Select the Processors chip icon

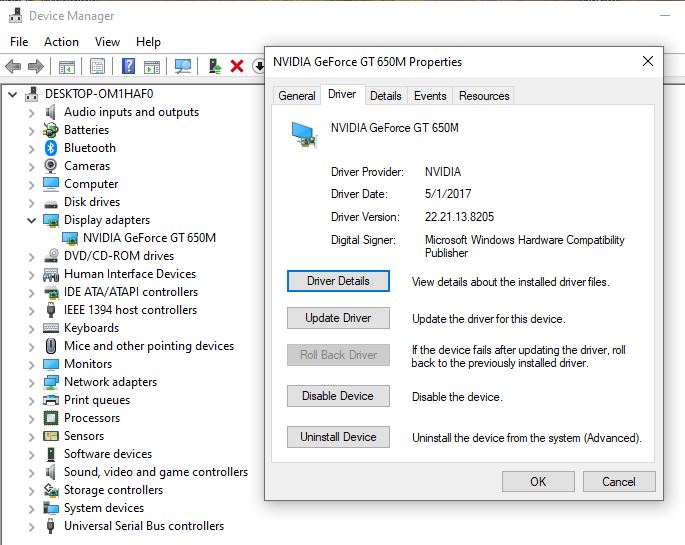pyautogui.click(x=51, y=418)
